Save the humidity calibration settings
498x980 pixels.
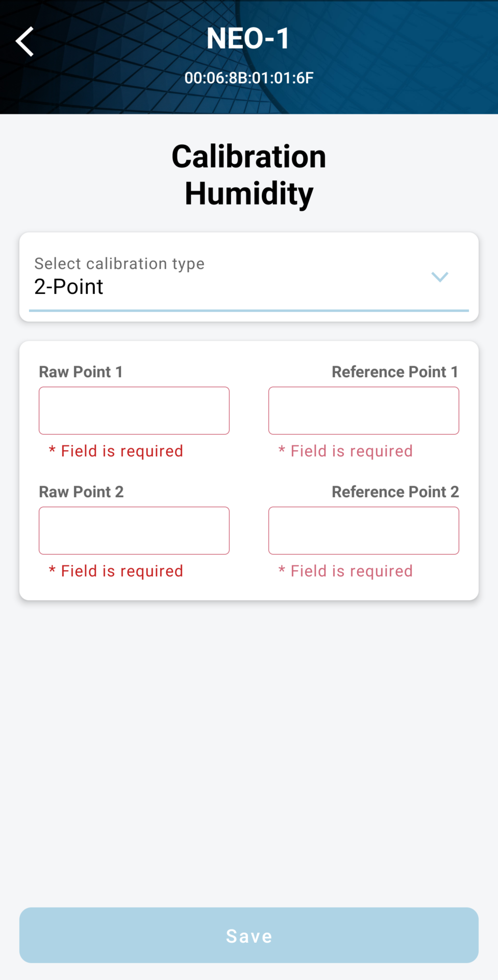(249, 935)
